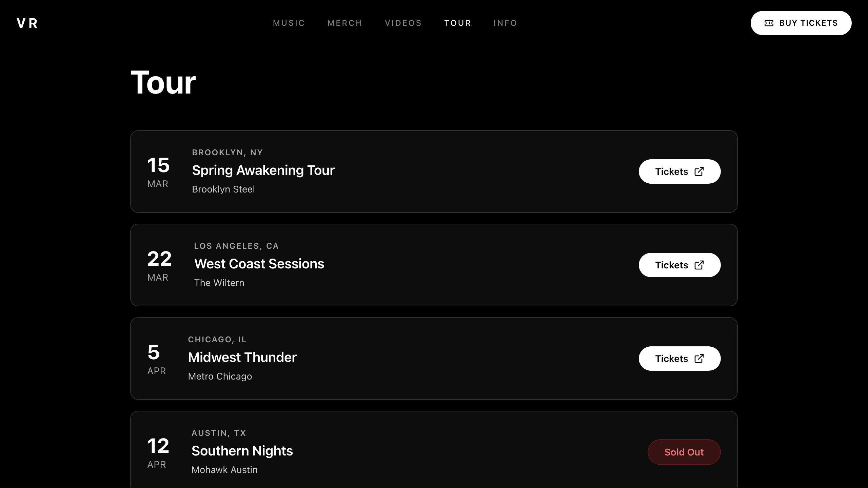Click the external link icon for West Coast Sessions
This screenshot has width=868, height=488.
[x=699, y=265]
